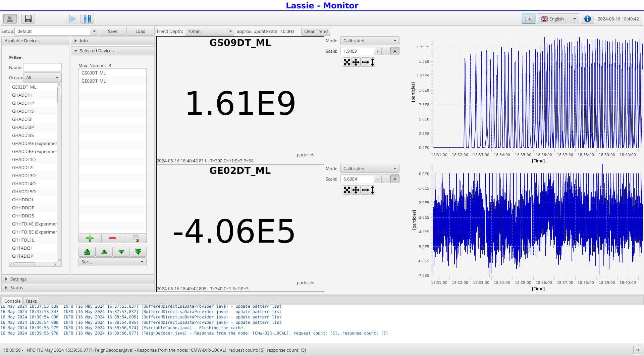Open the Group All filter dropdown
The width and height of the screenshot is (644, 356).
pyautogui.click(x=42, y=78)
